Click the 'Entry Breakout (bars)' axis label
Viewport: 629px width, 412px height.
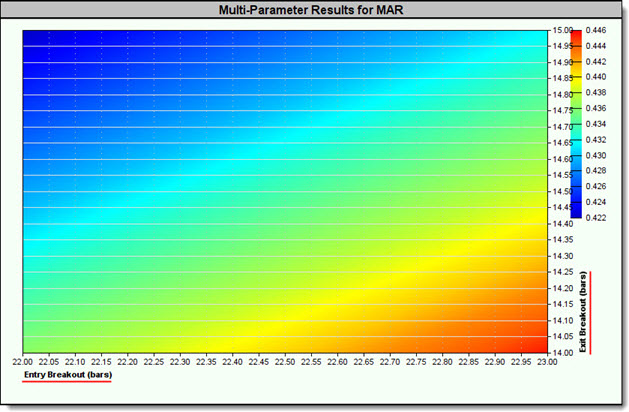[x=68, y=375]
